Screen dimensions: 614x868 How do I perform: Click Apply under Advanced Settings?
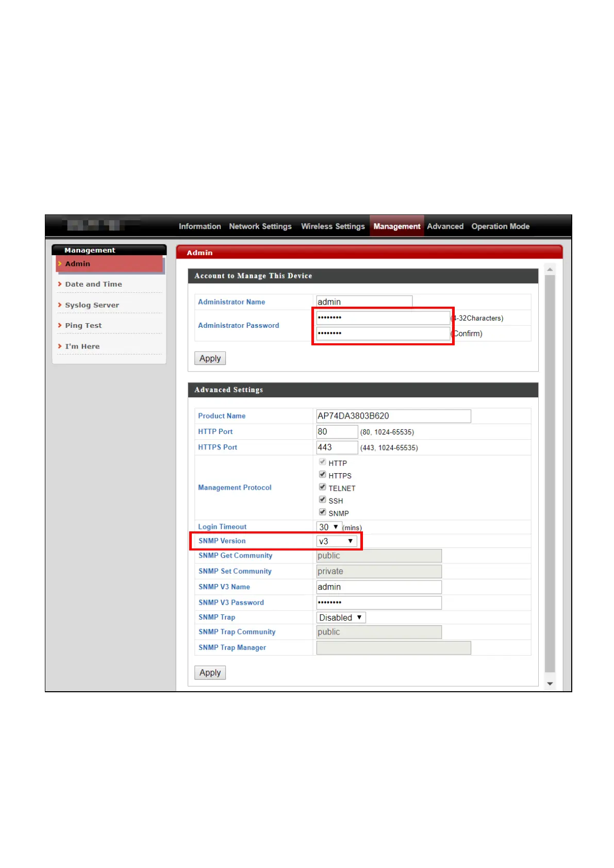click(210, 673)
